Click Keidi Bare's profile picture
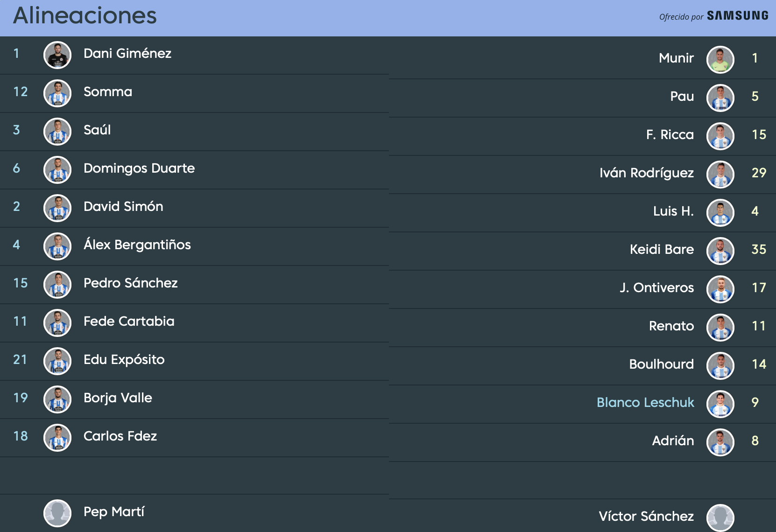The height and width of the screenshot is (532, 776). (720, 251)
